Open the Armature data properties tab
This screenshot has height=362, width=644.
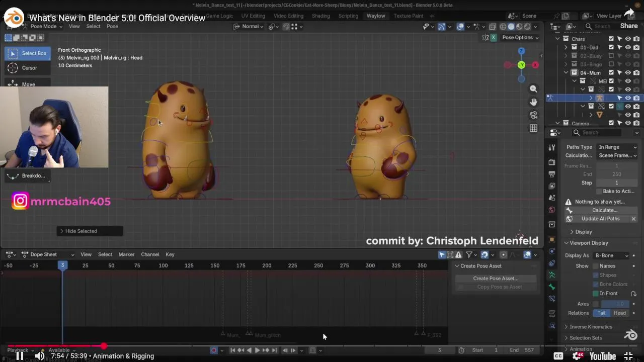552,275
